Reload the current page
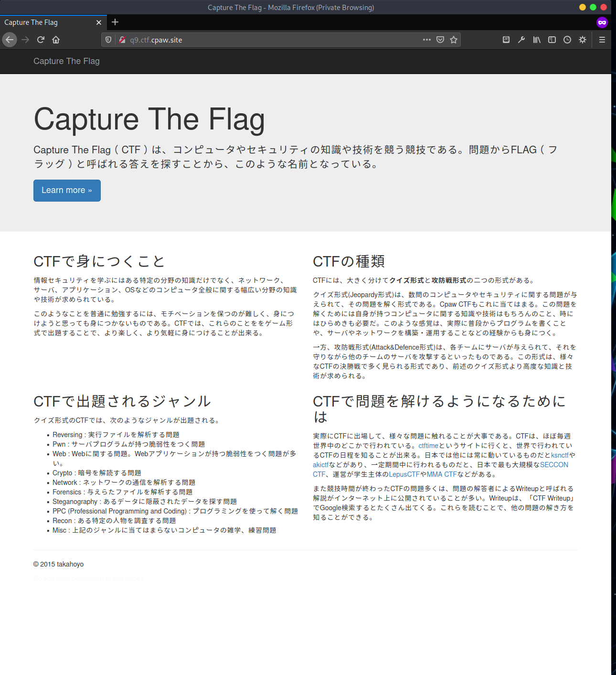The width and height of the screenshot is (616, 675). pos(41,40)
